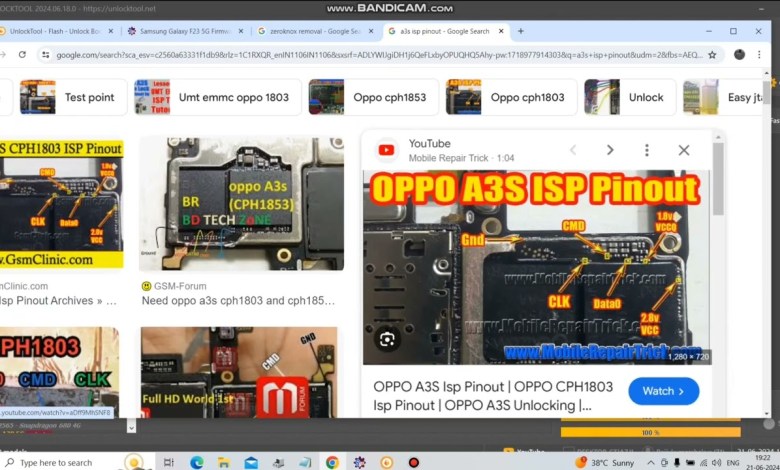
Task: Open the PH1803 CMD CLK image result
Action: (60, 372)
